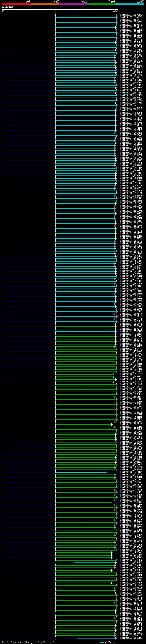Click the UniRef100_Q84J37 label
Viewport: 146px width, 644px height.
tap(131, 613)
